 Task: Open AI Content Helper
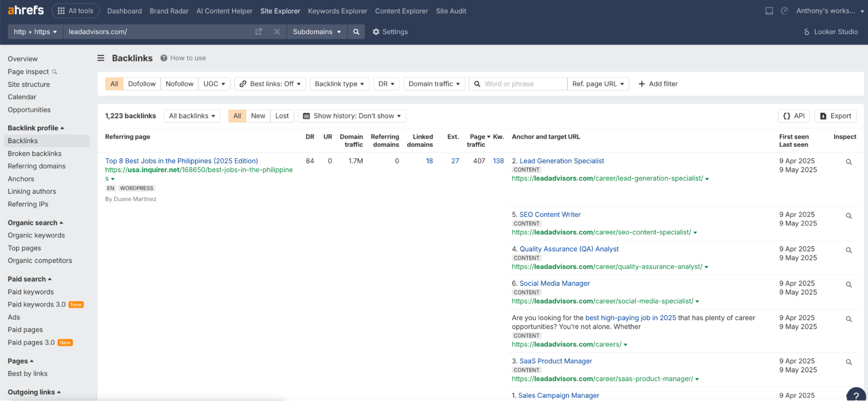pyautogui.click(x=224, y=11)
